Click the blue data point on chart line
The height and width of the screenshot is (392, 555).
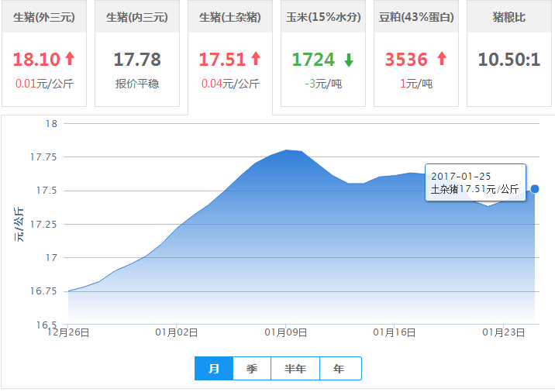535,189
